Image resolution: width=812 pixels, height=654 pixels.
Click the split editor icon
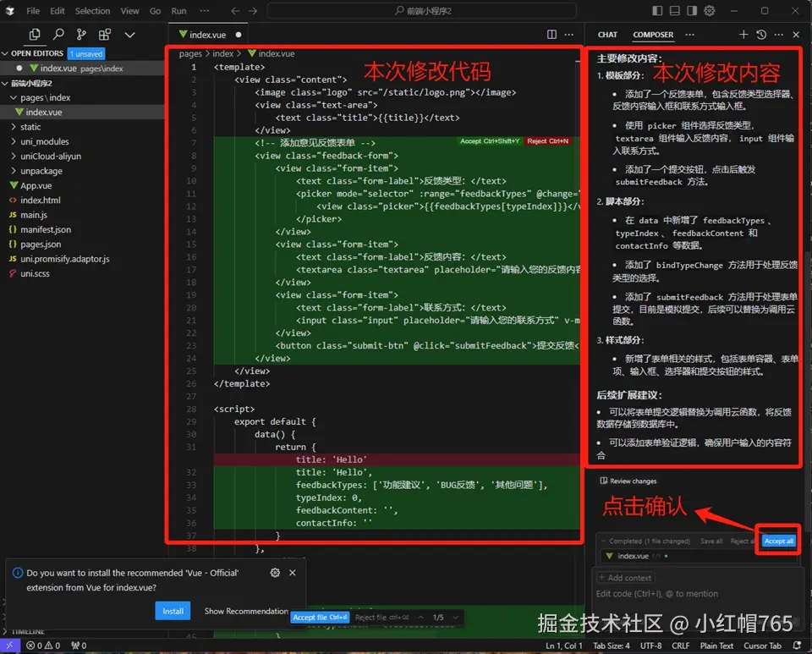click(x=551, y=35)
